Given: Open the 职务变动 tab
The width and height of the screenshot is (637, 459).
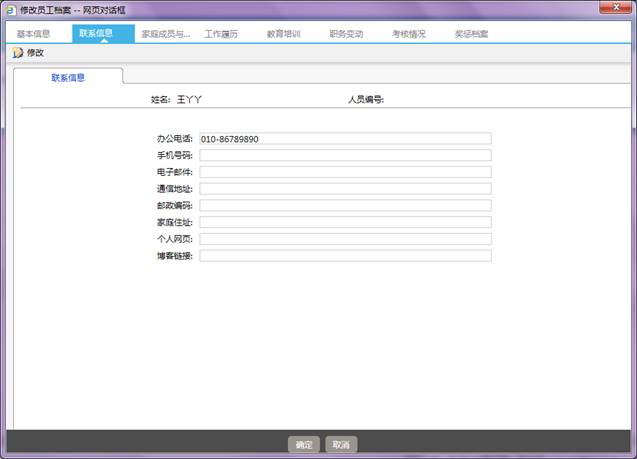Looking at the screenshot, I should 346,33.
